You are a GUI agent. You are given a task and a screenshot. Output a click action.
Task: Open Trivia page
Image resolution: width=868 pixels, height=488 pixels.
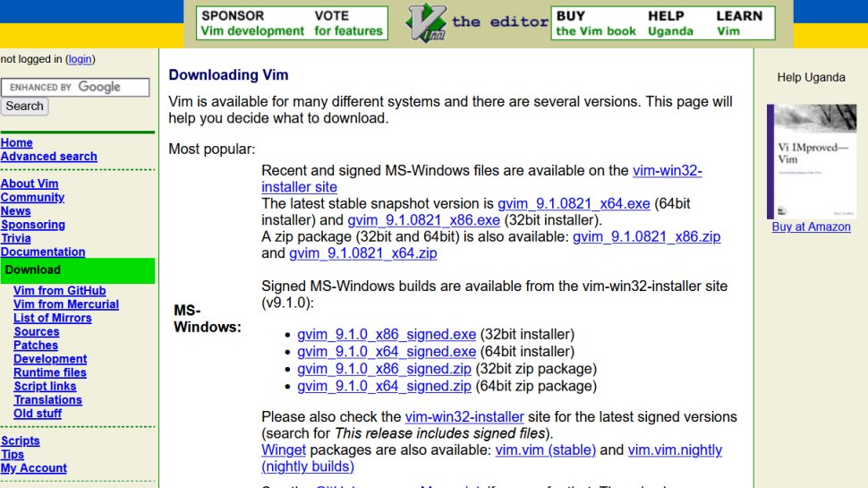(15, 238)
